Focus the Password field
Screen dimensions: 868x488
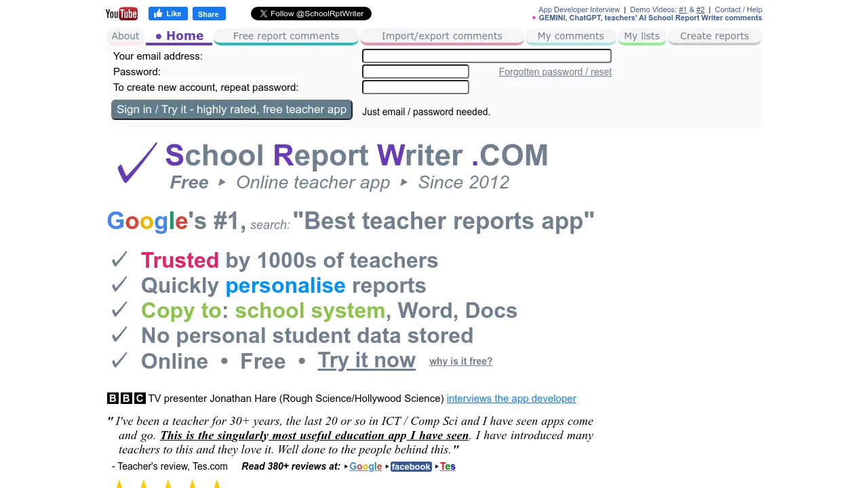416,72
